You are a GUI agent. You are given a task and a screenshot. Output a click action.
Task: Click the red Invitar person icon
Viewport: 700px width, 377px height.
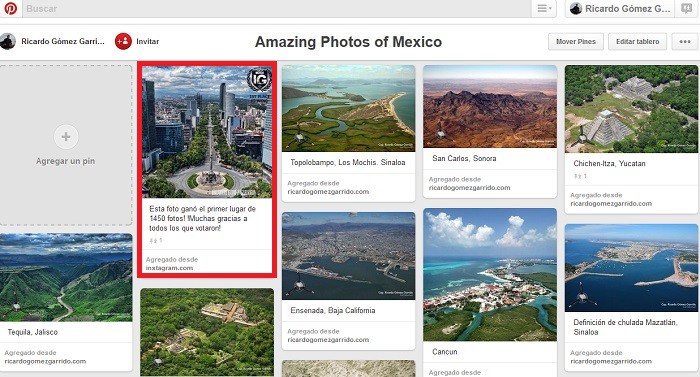click(123, 41)
